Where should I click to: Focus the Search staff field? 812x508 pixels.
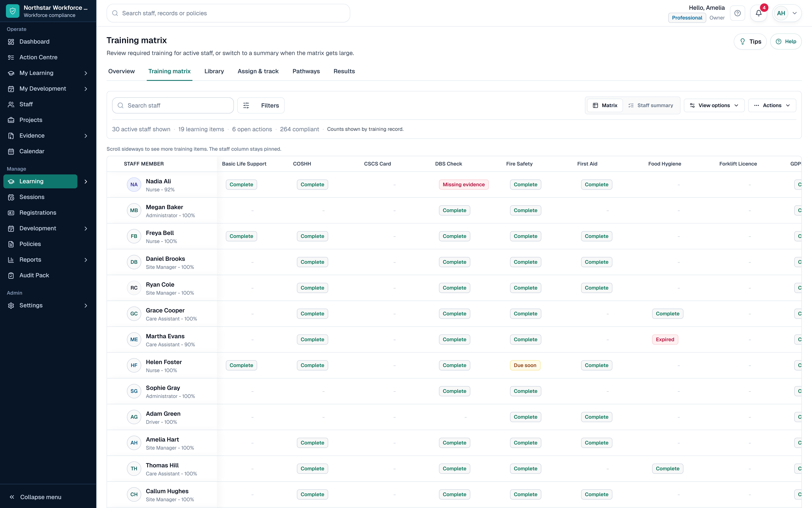tap(173, 106)
